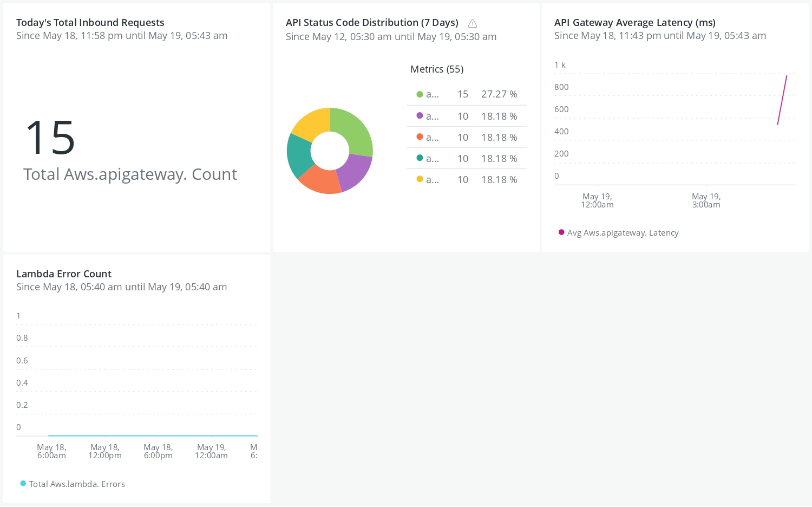Toggle the Avg Aws.apigateway. Latency legend label
The height and width of the screenshot is (507, 812).
[x=623, y=233]
